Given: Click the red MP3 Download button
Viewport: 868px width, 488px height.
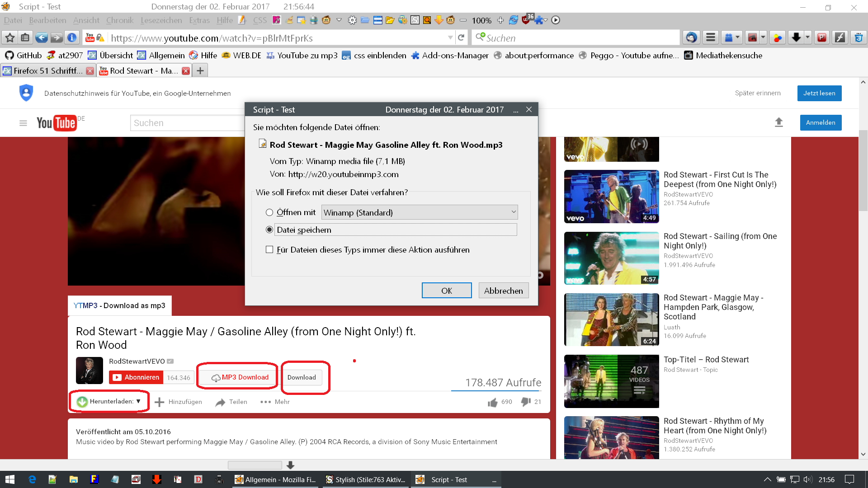Looking at the screenshot, I should [x=239, y=377].
